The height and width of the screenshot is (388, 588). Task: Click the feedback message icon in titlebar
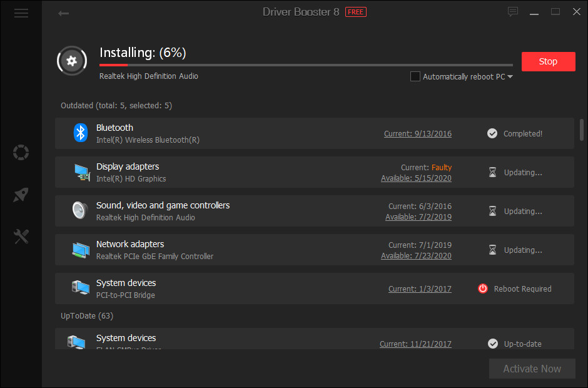(513, 11)
